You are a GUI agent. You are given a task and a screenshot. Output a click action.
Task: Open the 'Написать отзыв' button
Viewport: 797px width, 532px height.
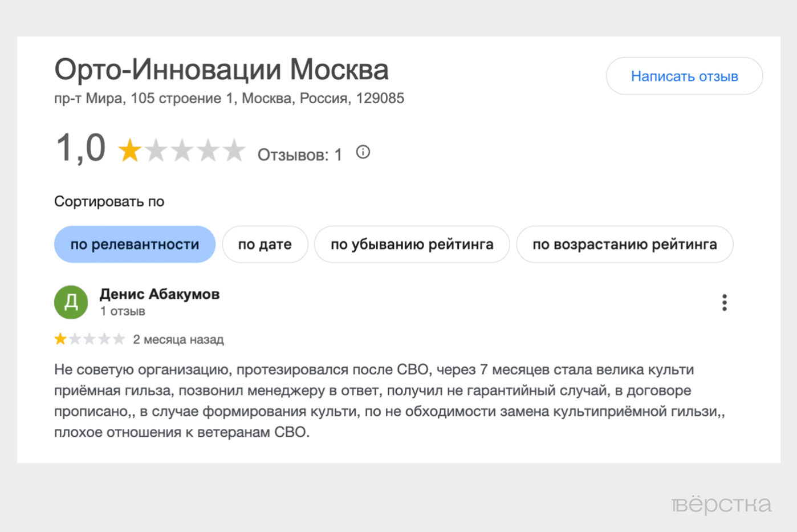tap(684, 76)
